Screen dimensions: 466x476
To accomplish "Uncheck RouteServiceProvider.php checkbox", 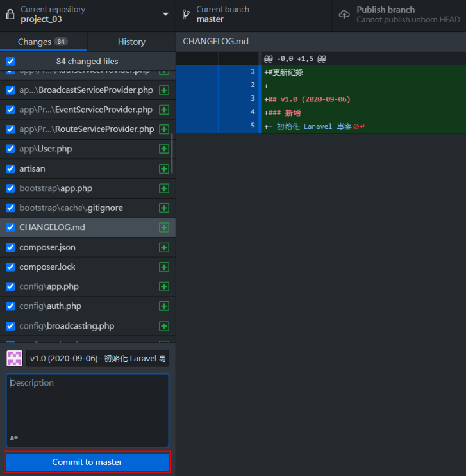I will point(11,129).
